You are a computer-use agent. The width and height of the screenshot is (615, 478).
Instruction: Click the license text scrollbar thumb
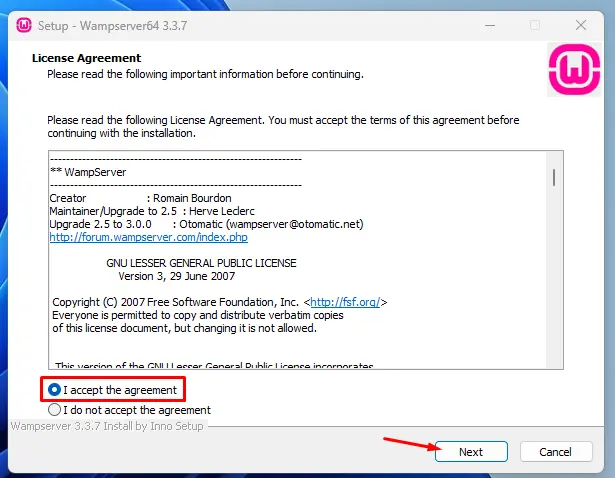coord(553,177)
